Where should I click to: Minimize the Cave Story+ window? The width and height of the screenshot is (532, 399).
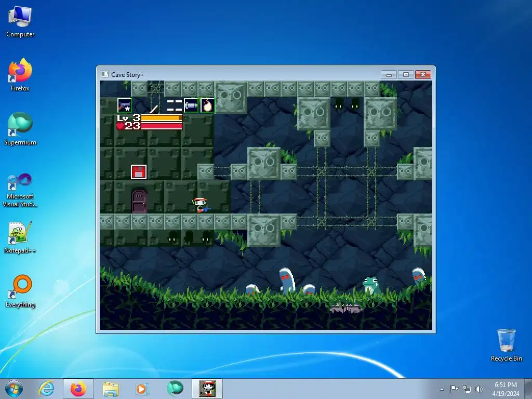pyautogui.click(x=389, y=75)
